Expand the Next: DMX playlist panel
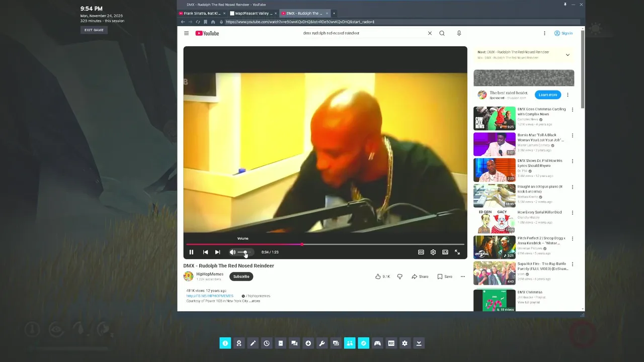This screenshot has height=362, width=644. pyautogui.click(x=568, y=55)
